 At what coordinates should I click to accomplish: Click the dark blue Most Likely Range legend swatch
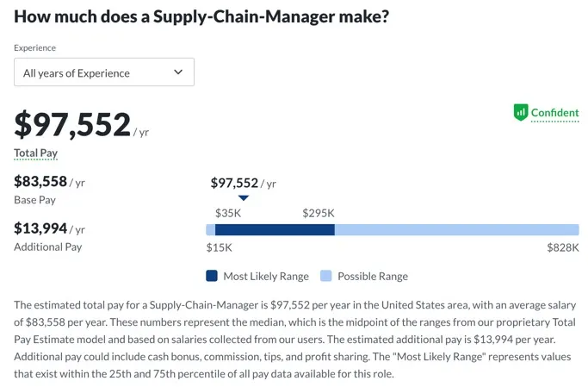click(212, 277)
